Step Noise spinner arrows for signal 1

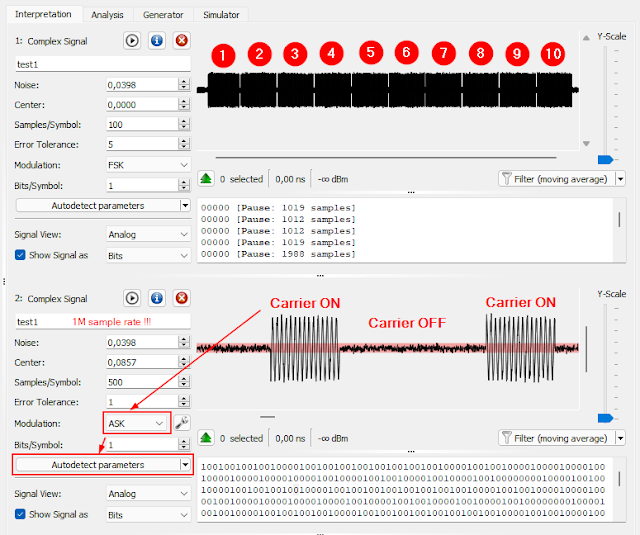click(x=184, y=85)
